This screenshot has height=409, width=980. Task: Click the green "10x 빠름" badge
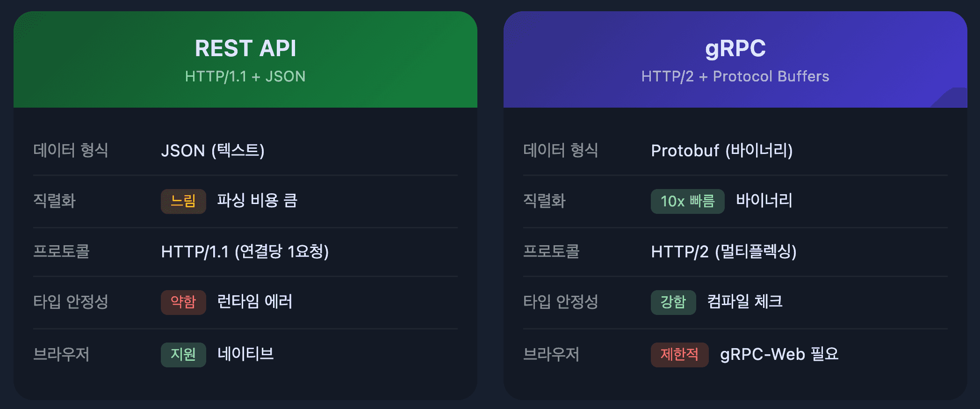point(687,201)
